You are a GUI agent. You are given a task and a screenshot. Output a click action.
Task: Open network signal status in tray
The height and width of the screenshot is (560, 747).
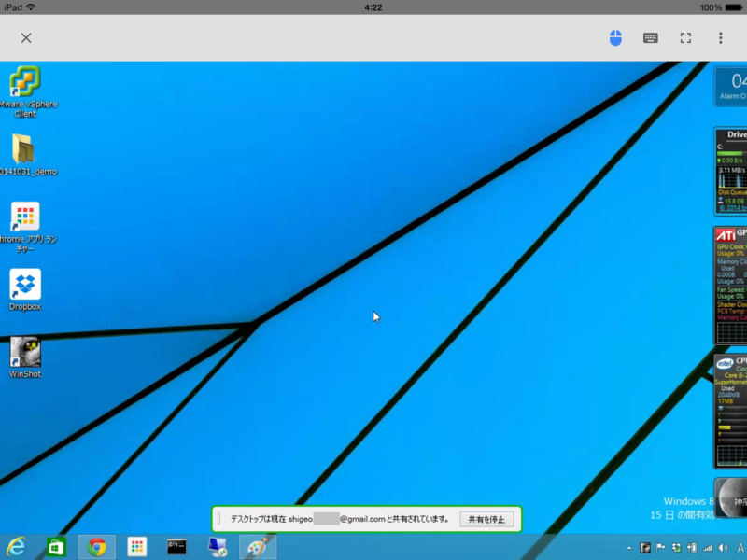708,548
